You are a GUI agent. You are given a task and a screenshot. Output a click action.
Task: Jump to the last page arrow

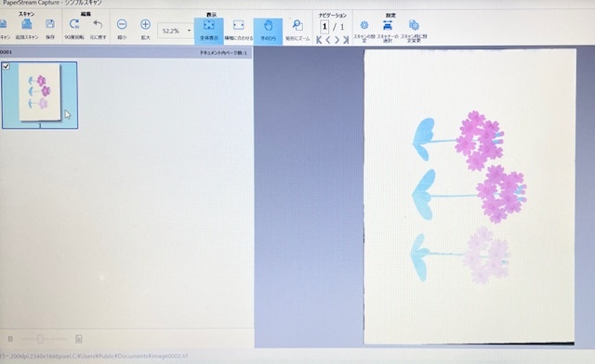(x=346, y=39)
